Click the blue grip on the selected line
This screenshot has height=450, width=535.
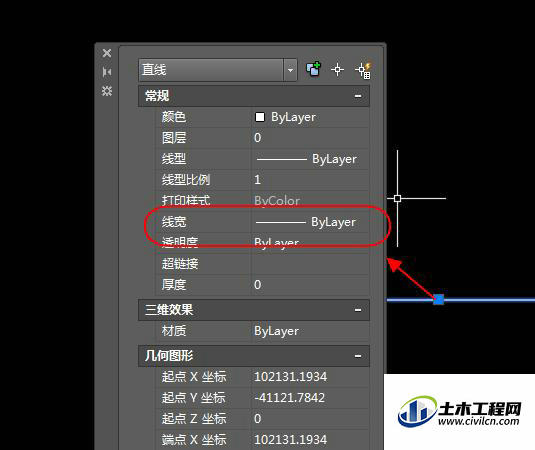[x=438, y=300]
